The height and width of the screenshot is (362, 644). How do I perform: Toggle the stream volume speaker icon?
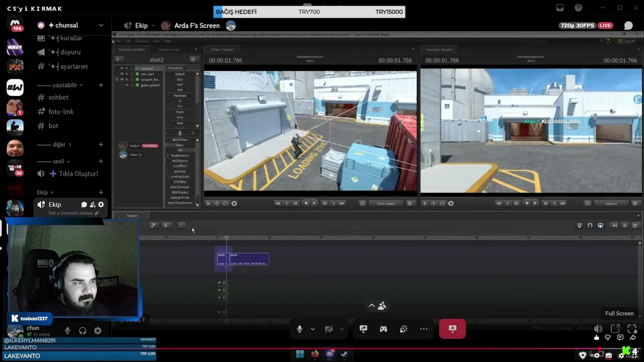598,329
